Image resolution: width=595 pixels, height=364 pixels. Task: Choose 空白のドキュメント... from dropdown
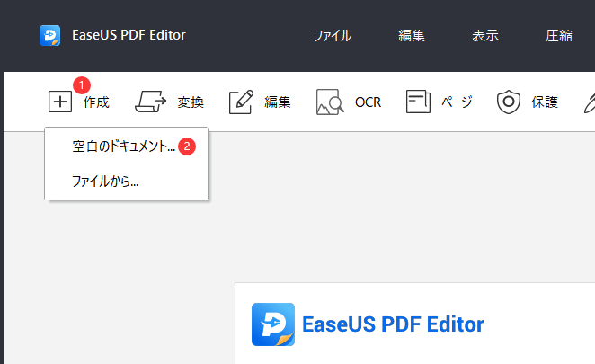pos(126,146)
